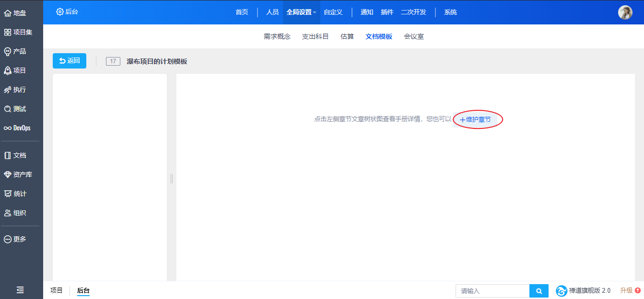
Task: Click the search magnifier button
Action: point(539,291)
